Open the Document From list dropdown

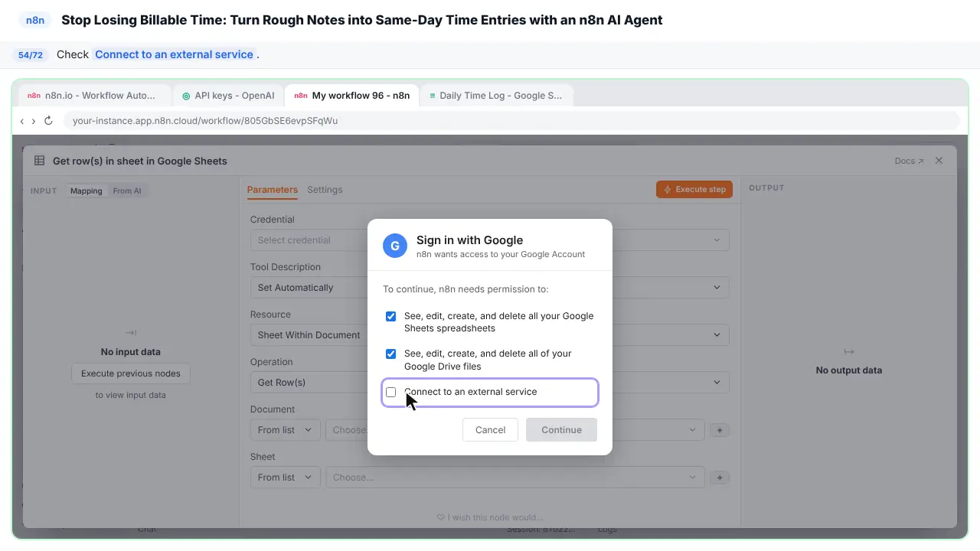tap(286, 430)
